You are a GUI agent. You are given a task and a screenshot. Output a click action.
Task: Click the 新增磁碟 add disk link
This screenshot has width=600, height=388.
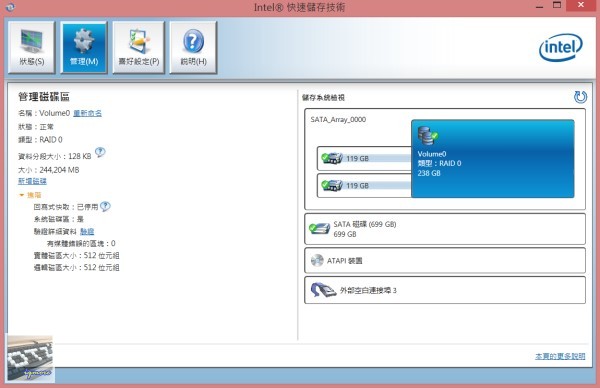pyautogui.click(x=32, y=181)
